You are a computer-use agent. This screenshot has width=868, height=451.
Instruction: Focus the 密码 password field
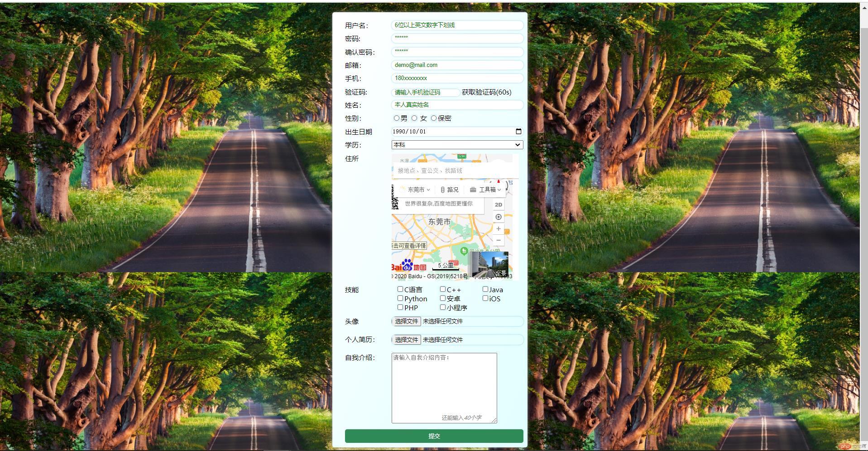point(457,38)
